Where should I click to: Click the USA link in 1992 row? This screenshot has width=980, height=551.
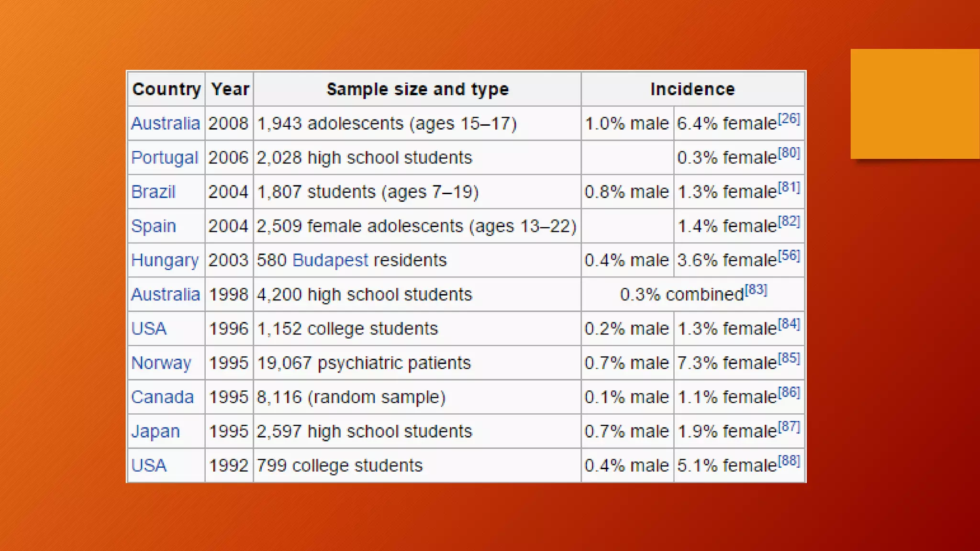click(149, 465)
